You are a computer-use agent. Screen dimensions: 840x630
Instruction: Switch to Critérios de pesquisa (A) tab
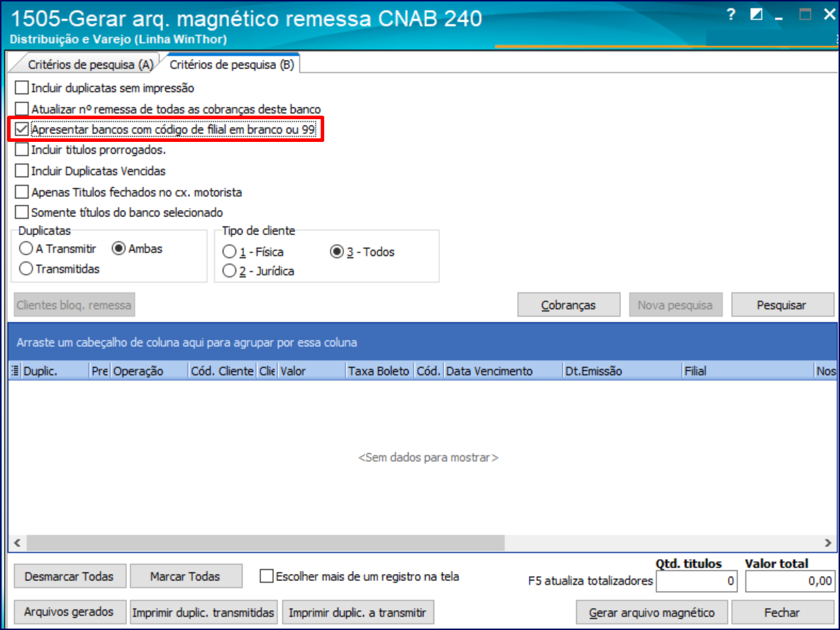point(90,65)
